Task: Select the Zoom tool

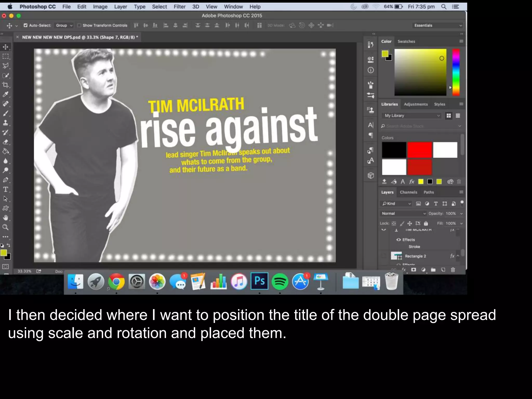Action: pyautogui.click(x=5, y=227)
